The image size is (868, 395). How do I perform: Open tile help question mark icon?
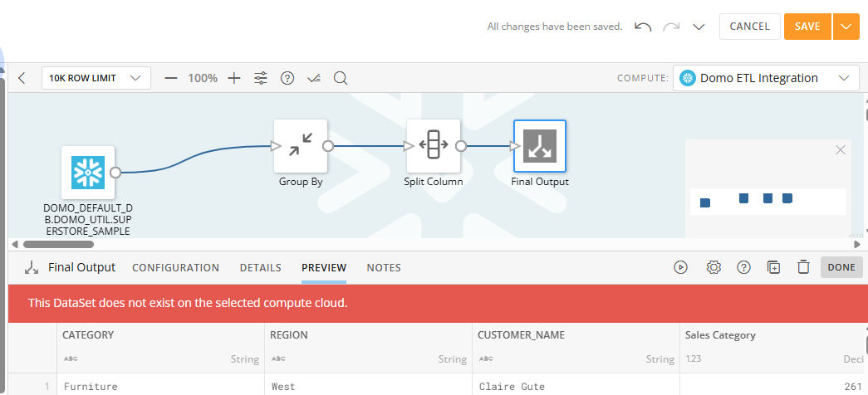pos(743,267)
